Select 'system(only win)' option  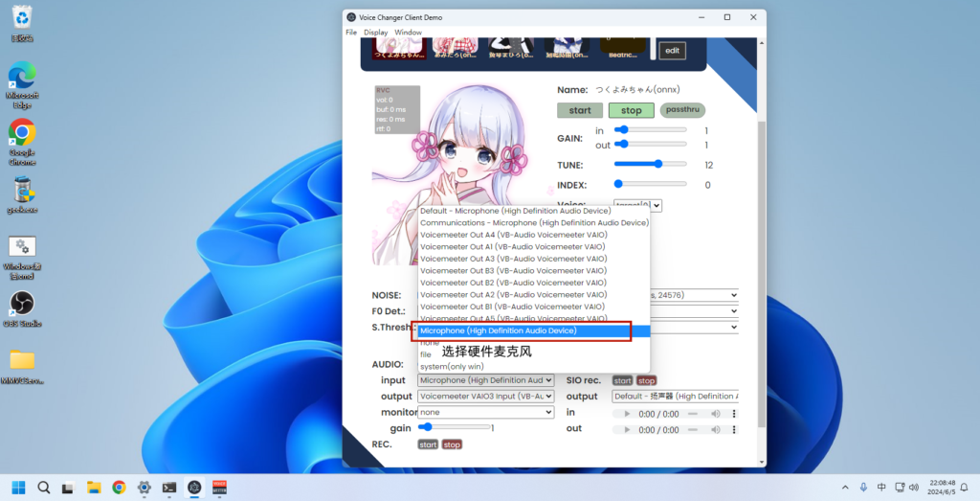pyautogui.click(x=534, y=367)
